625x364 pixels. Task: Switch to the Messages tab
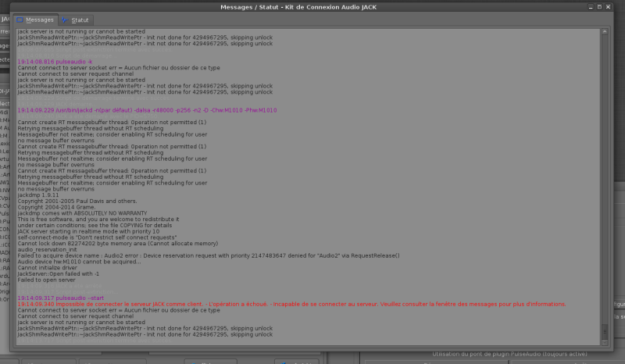click(35, 20)
